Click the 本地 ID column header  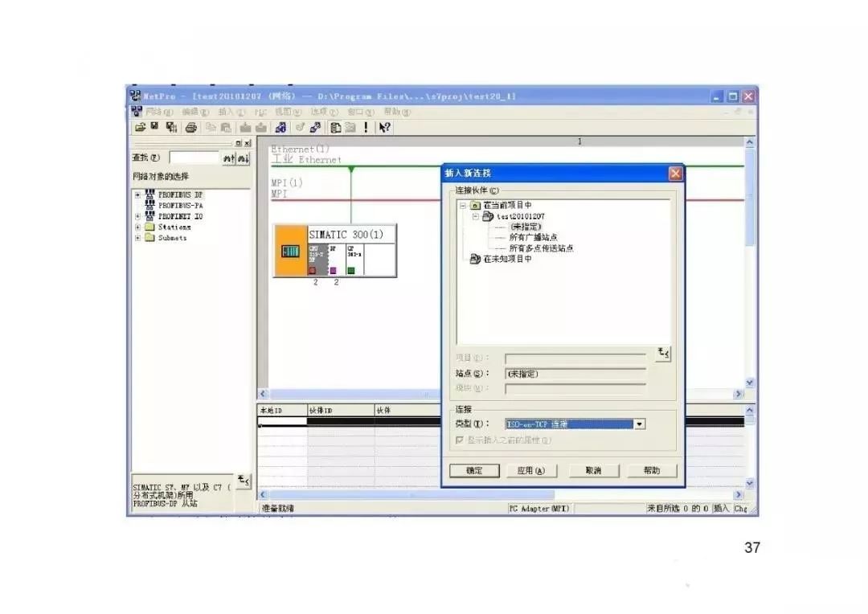click(282, 410)
